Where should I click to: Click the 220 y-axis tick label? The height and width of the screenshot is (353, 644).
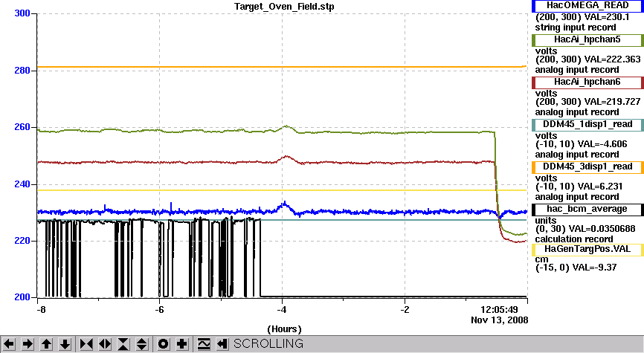22,241
